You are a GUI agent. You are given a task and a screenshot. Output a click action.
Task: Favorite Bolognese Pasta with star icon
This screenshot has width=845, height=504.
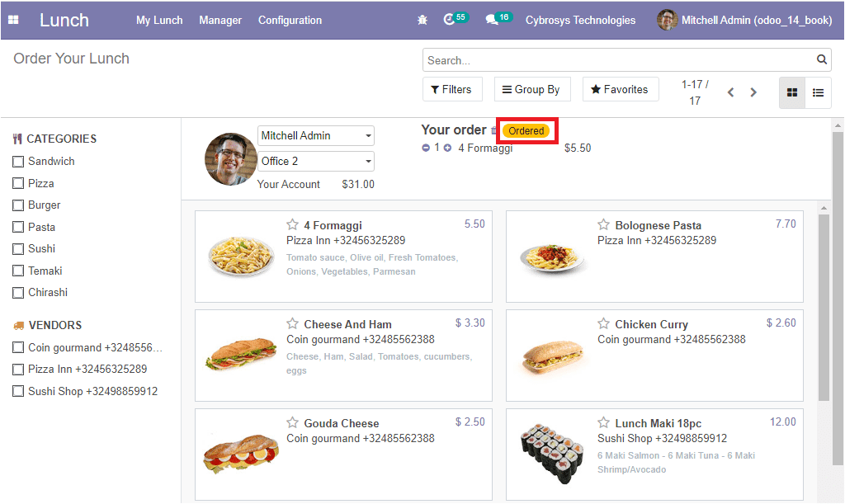[x=603, y=224]
